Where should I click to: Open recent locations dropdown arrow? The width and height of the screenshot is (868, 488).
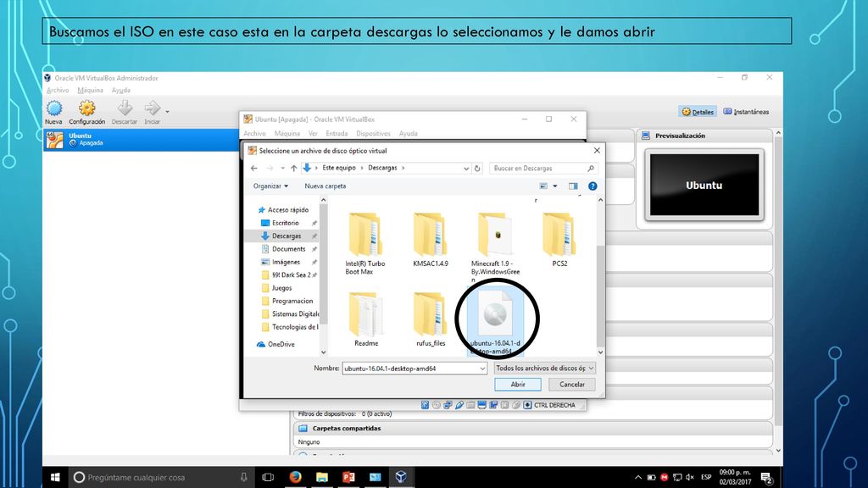tap(282, 169)
